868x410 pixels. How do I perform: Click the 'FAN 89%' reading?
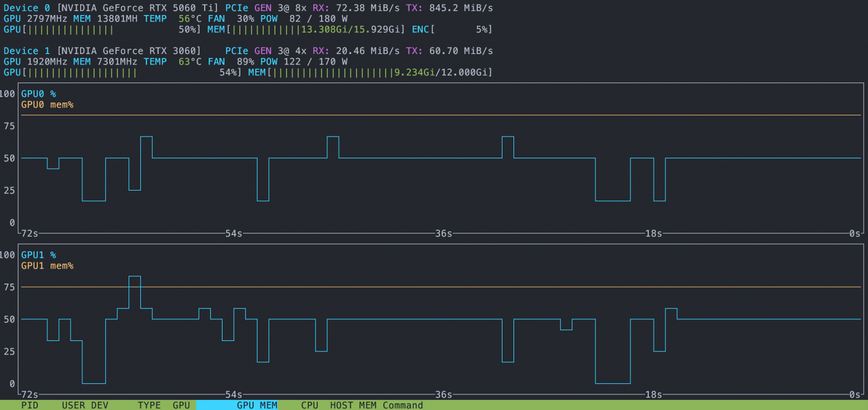pos(231,62)
